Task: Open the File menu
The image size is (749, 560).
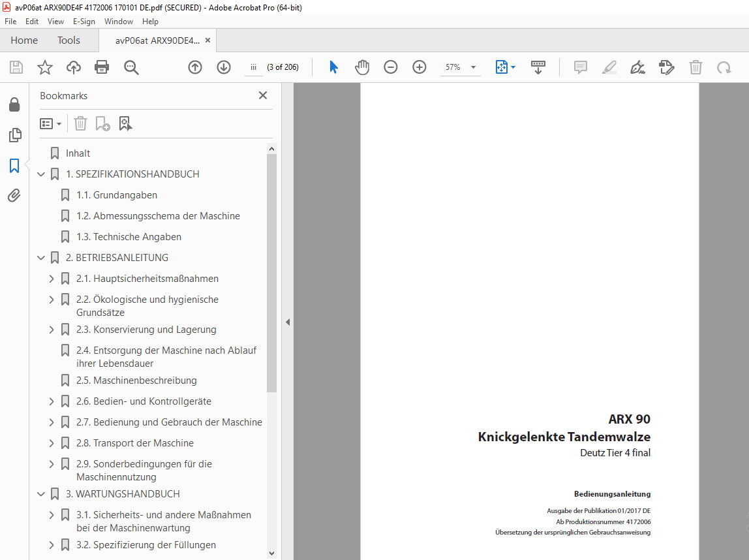Action: point(10,22)
